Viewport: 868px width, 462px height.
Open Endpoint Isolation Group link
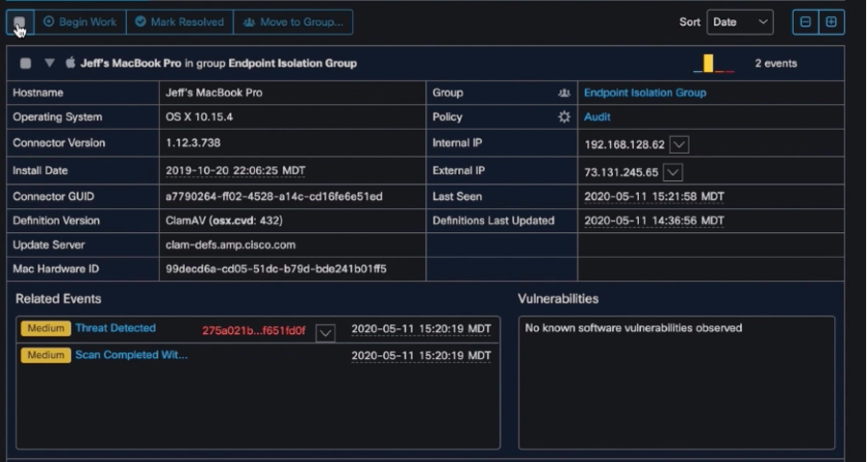(x=645, y=92)
